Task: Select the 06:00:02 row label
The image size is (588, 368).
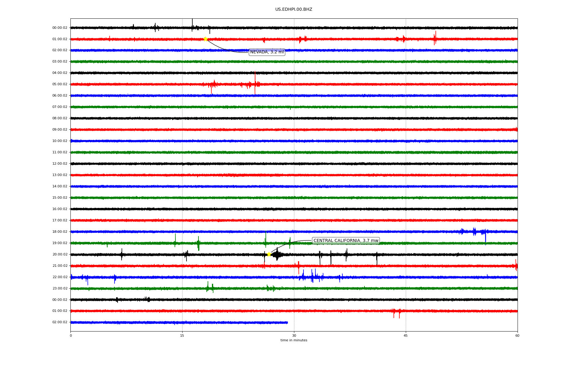Action: [60, 96]
